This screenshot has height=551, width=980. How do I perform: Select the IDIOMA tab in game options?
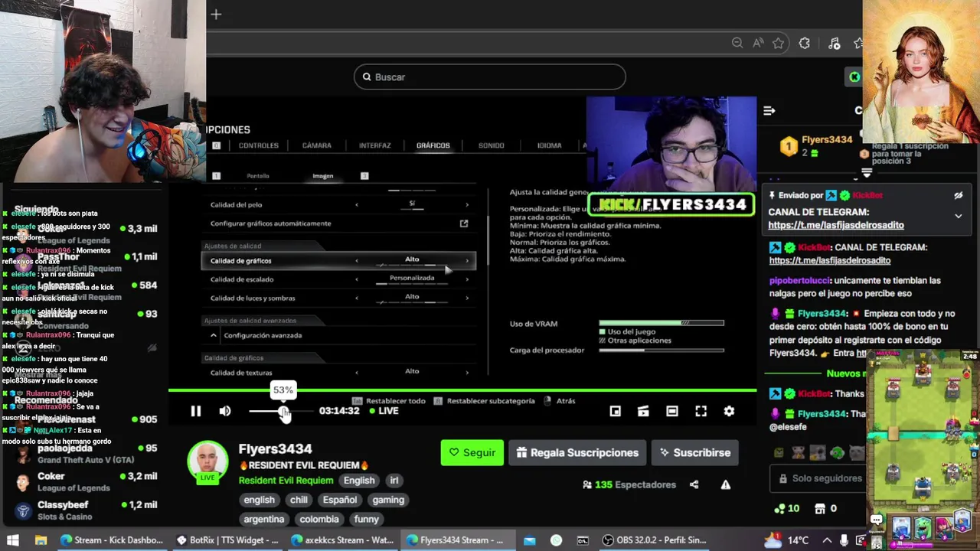pos(549,145)
